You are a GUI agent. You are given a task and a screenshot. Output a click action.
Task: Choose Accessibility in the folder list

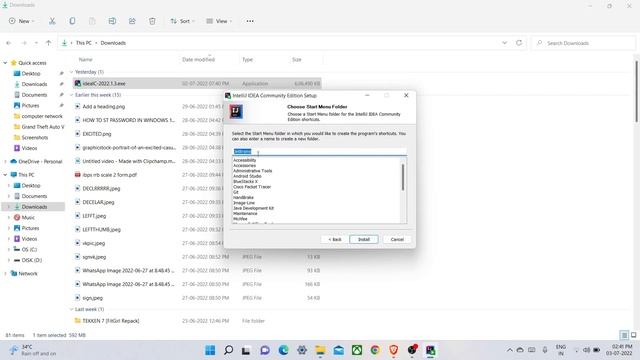(244, 160)
